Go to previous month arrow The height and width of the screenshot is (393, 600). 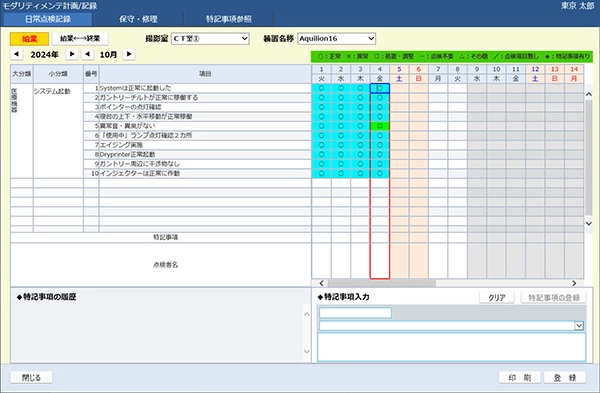tap(88, 54)
